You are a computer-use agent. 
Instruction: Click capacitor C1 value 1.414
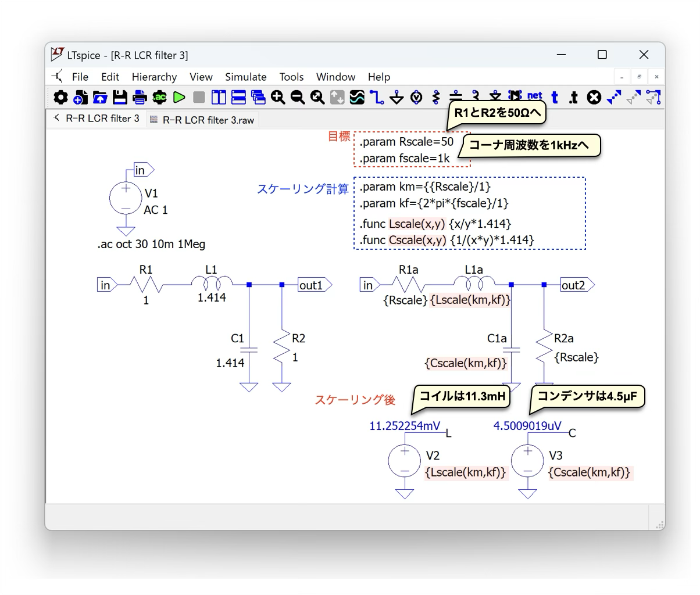click(230, 363)
